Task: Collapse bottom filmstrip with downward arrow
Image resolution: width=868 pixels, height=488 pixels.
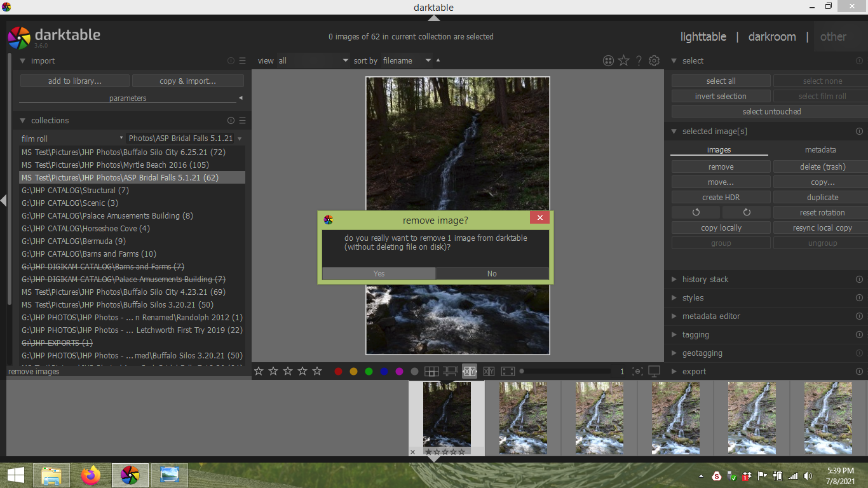Action: click(x=434, y=459)
